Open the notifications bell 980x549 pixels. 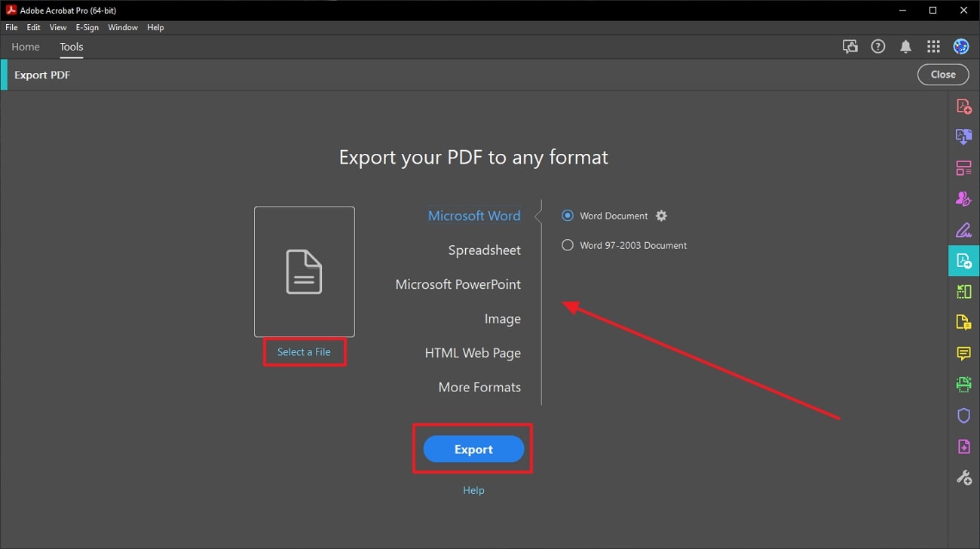pos(905,47)
